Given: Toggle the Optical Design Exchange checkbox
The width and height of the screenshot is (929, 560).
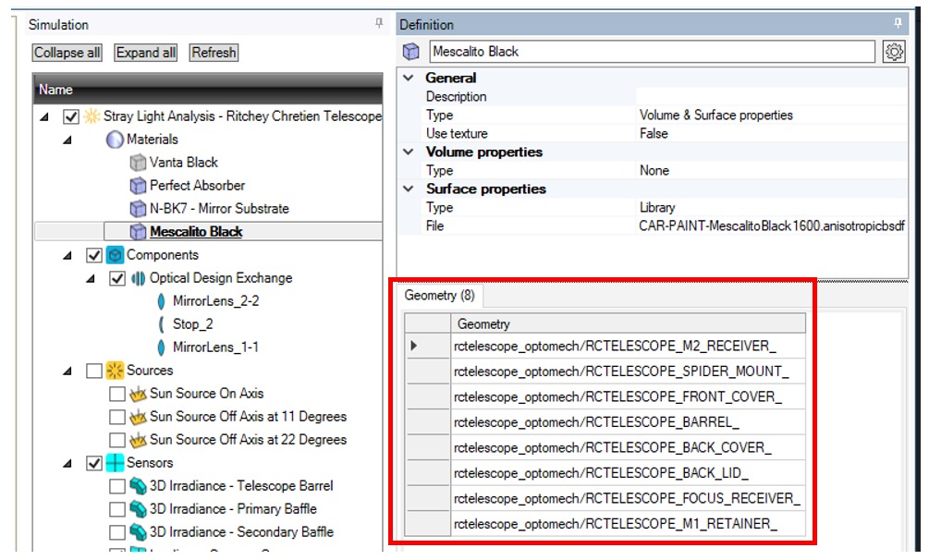Looking at the screenshot, I should 116,278.
